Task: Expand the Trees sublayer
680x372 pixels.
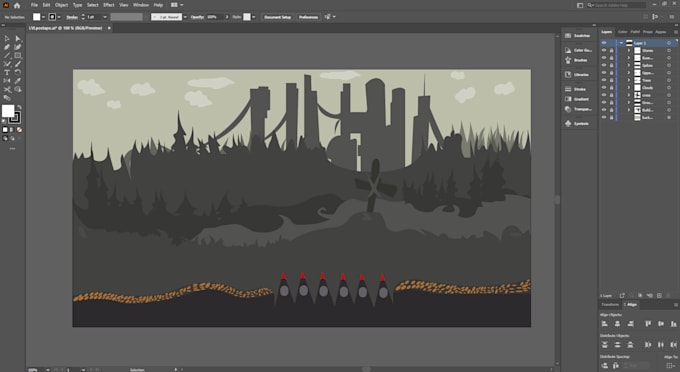Action: click(x=628, y=80)
